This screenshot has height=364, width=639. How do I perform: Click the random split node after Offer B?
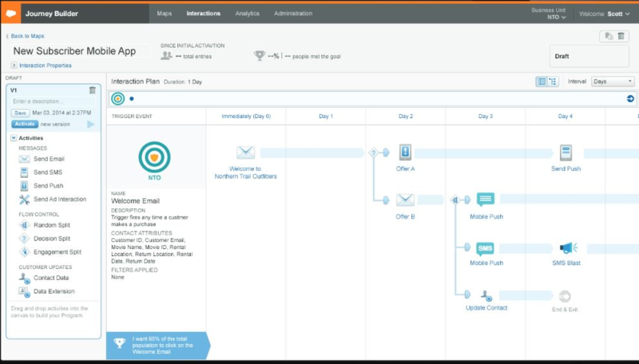[454, 200]
